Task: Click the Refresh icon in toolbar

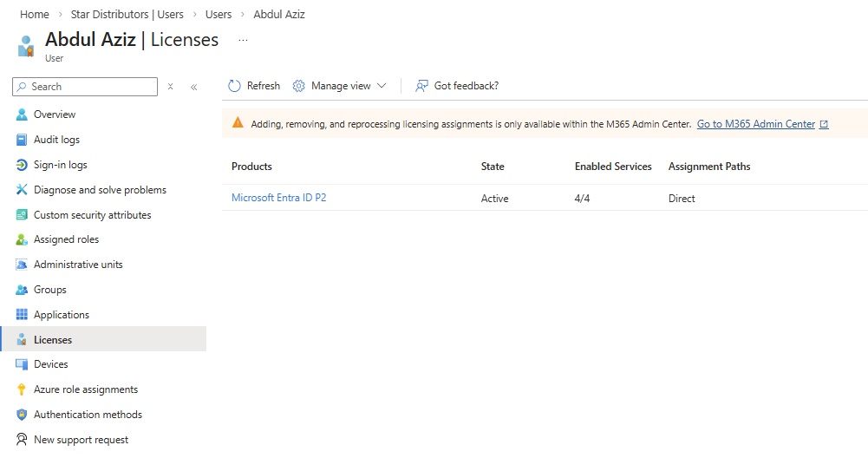Action: click(234, 86)
